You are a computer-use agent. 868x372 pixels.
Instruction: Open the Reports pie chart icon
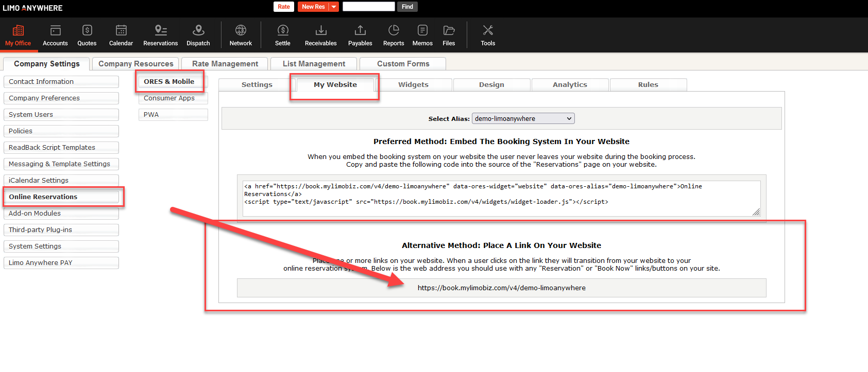point(394,31)
